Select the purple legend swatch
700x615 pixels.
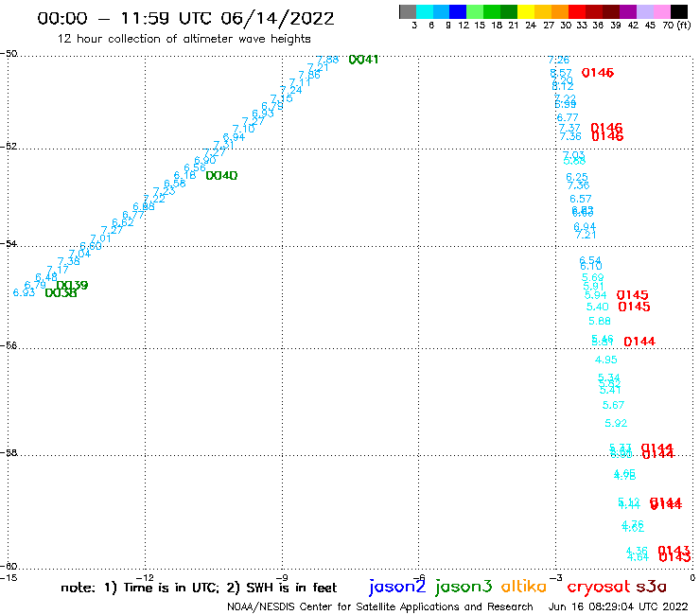pos(628,11)
